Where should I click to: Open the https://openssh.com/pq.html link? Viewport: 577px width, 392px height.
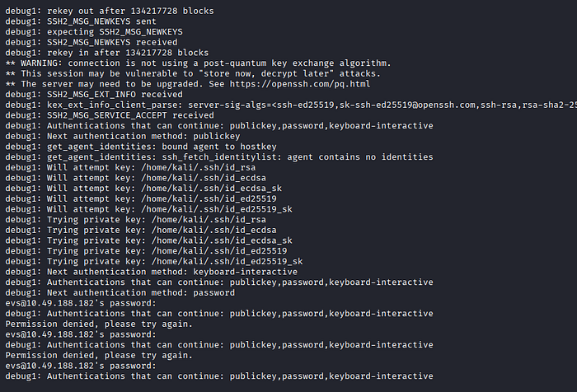click(x=300, y=84)
